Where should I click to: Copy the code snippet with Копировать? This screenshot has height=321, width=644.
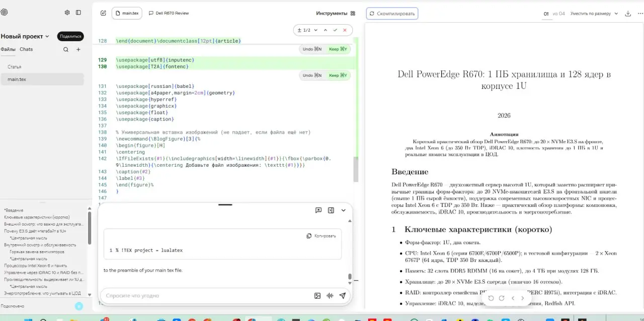(x=321, y=236)
